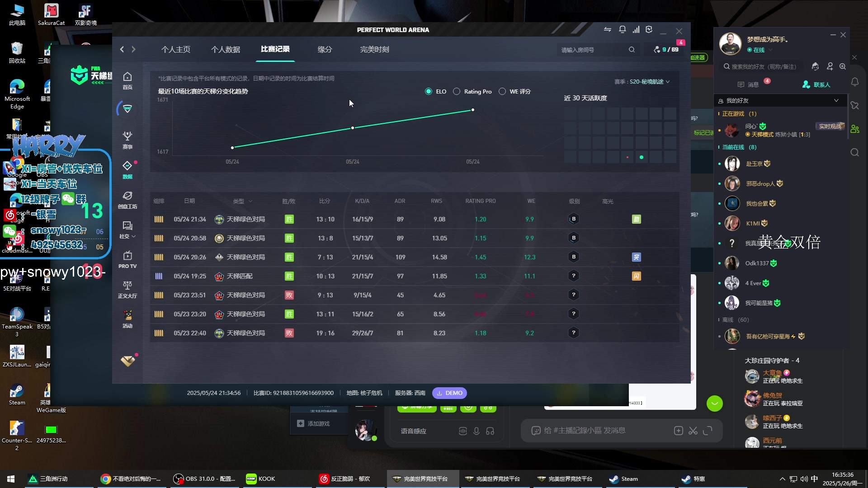Screen dimensions: 868x488
Task: Switch to the 个人数据 tab
Action: pyautogui.click(x=226, y=49)
